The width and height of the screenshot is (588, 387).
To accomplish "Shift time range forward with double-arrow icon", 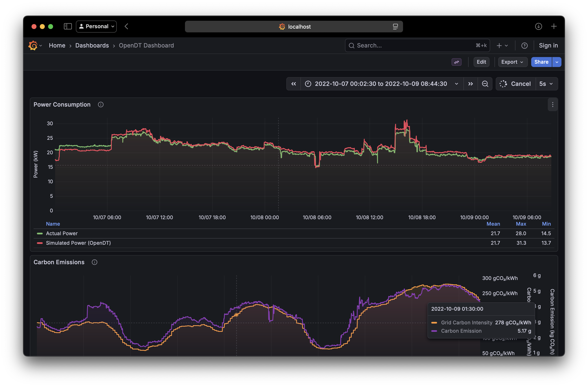I will pos(470,84).
